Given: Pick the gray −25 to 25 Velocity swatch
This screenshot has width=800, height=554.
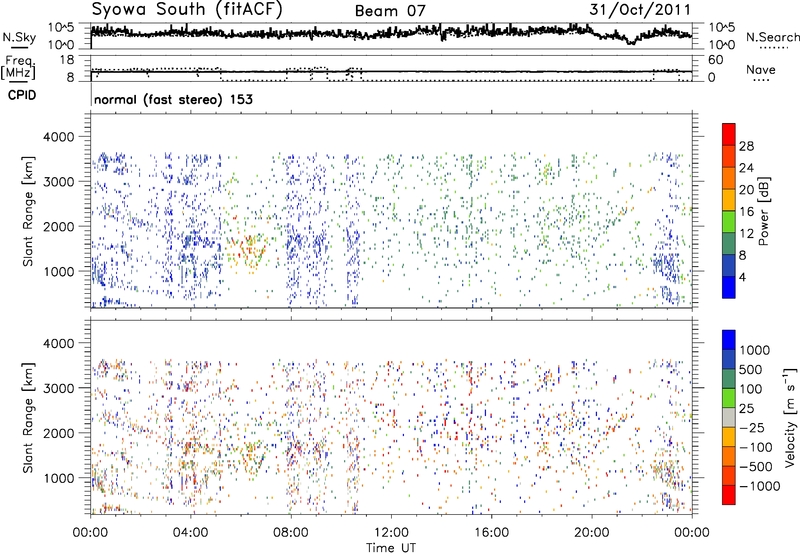Looking at the screenshot, I should [x=729, y=417].
